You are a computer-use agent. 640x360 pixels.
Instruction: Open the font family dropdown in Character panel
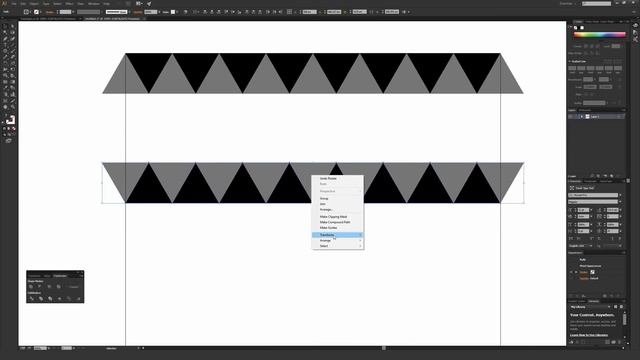point(594,195)
